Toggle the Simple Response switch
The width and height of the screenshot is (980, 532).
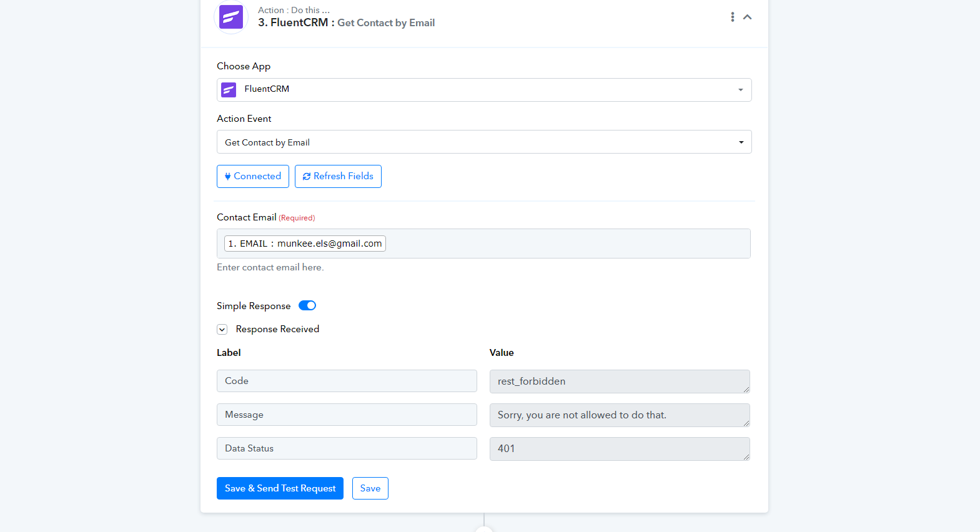(307, 305)
